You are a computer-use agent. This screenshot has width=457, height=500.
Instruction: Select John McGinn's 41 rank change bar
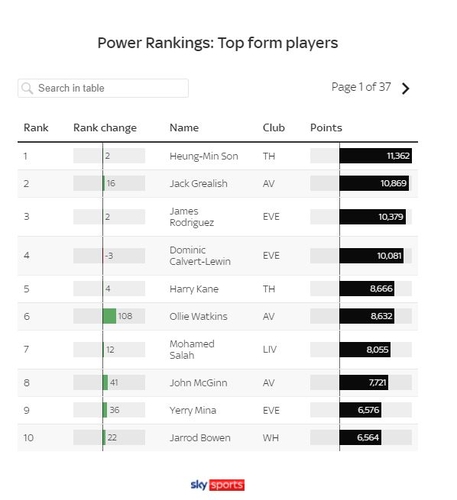tap(106, 382)
